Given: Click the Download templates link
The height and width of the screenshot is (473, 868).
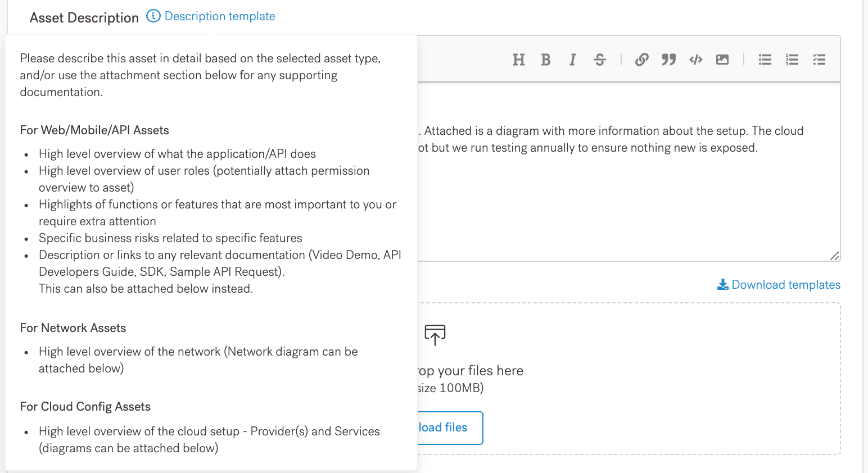Looking at the screenshot, I should click(x=785, y=285).
